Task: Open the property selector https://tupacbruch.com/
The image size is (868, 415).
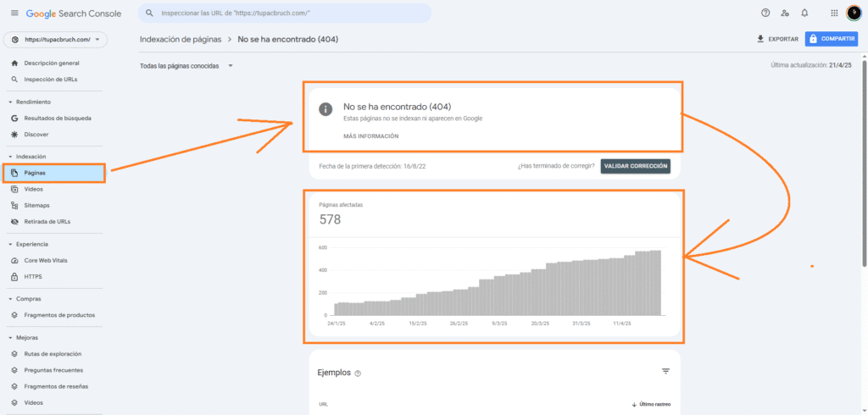Action: pos(55,40)
